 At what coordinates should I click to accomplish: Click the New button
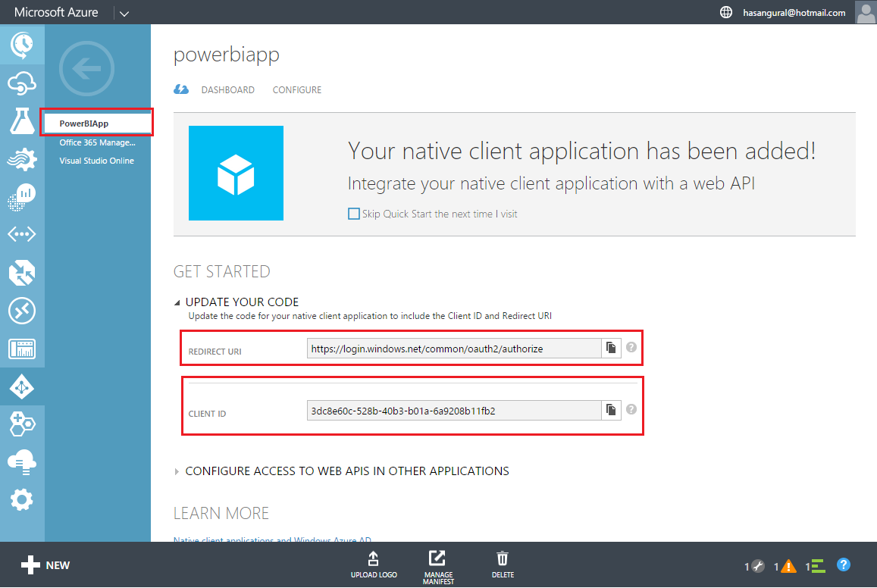pos(45,565)
